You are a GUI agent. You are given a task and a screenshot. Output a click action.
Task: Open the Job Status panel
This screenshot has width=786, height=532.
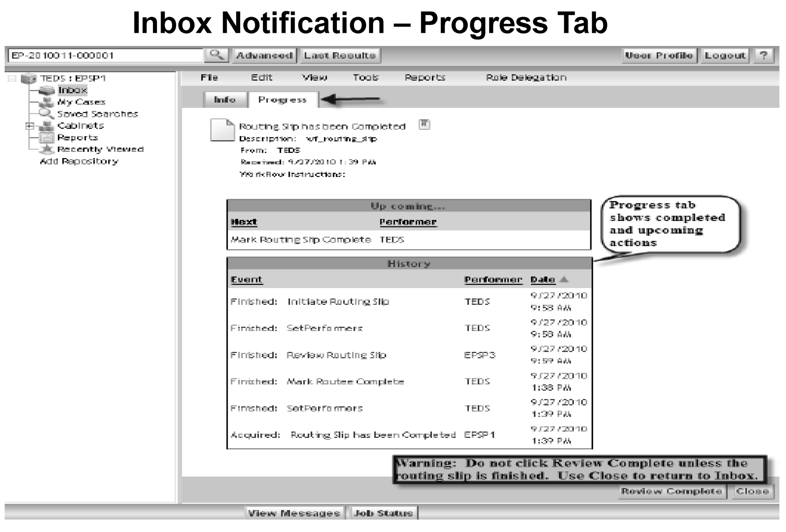click(x=383, y=513)
